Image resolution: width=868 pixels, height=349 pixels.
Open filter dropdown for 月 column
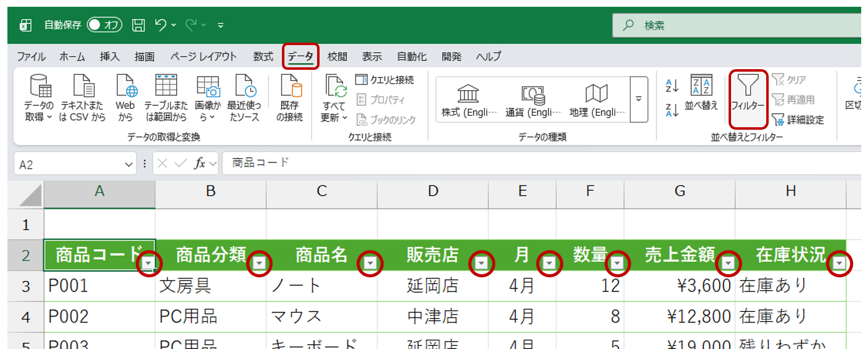coord(550,264)
